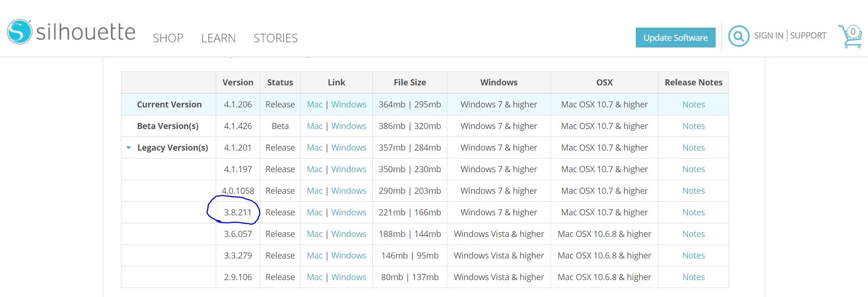Download Windows link for beta 4.1.426
This screenshot has height=297, width=868.
(x=349, y=126)
